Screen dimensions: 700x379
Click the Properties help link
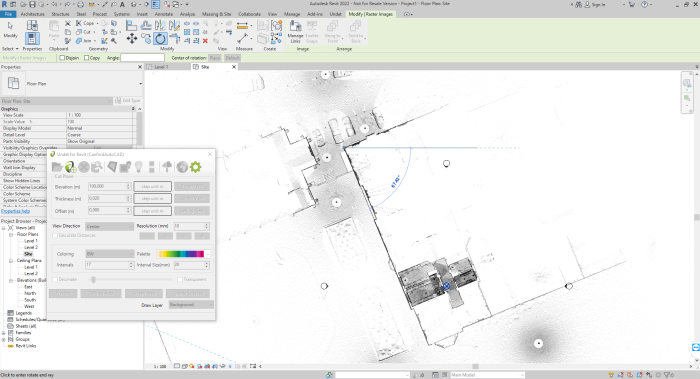tap(16, 211)
